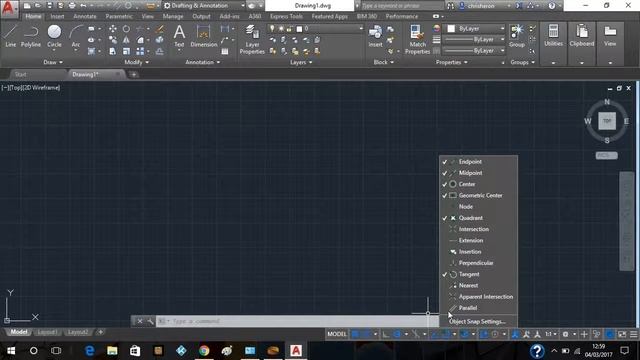
Task: Enable Node object snap
Action: pos(478,207)
